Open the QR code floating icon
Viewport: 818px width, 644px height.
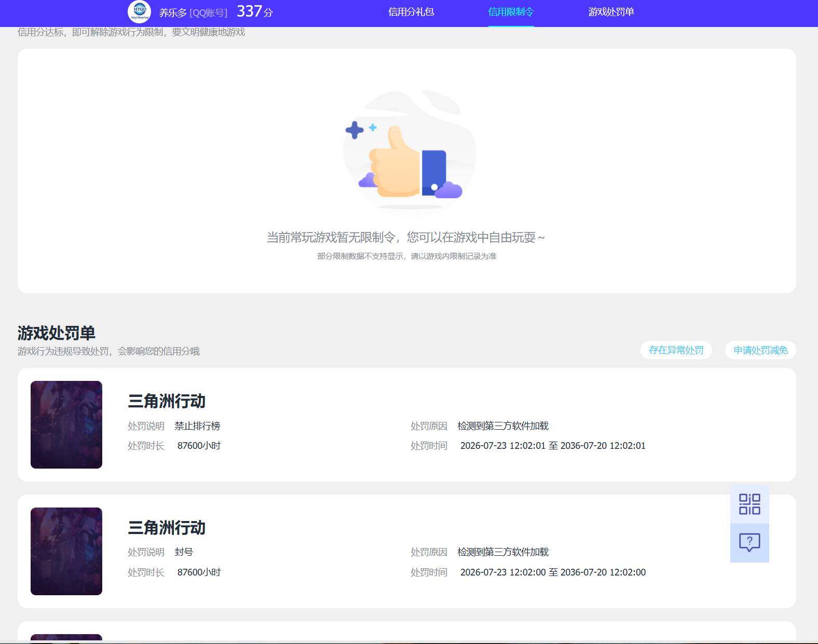tap(749, 504)
